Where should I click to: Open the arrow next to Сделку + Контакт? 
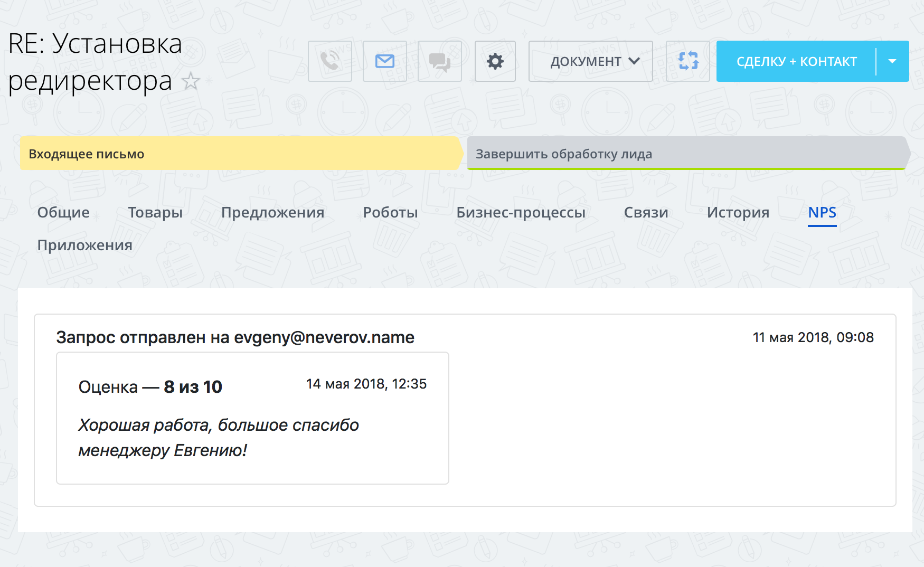point(892,61)
